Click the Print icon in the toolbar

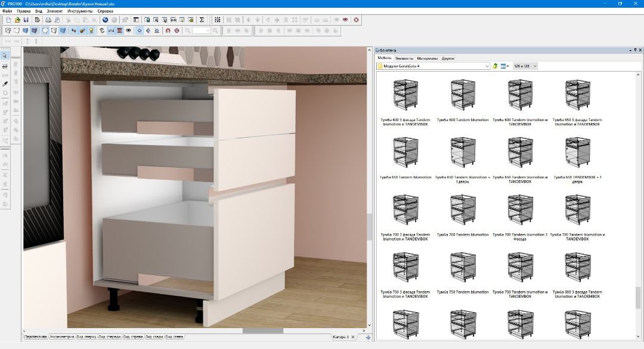[x=48, y=20]
